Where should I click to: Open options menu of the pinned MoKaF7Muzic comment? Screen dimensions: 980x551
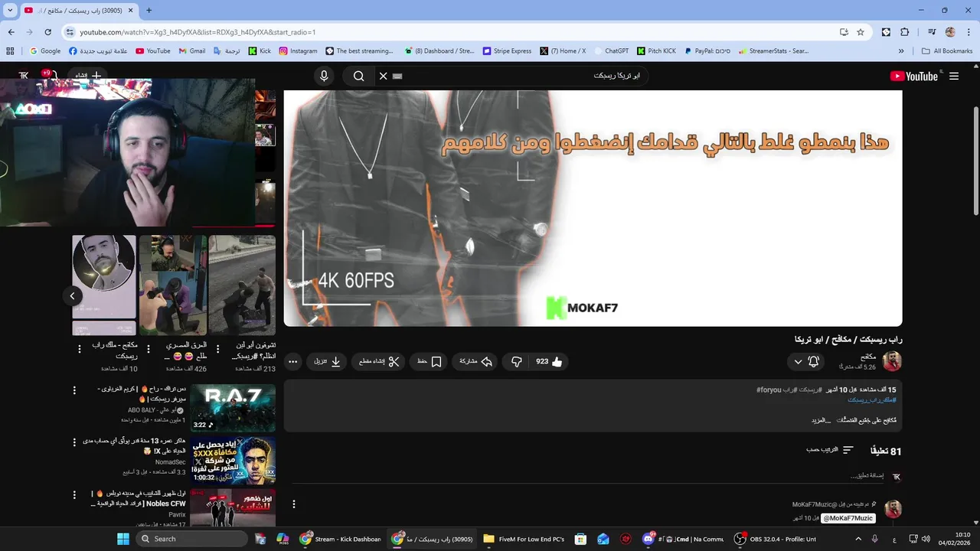[294, 504]
